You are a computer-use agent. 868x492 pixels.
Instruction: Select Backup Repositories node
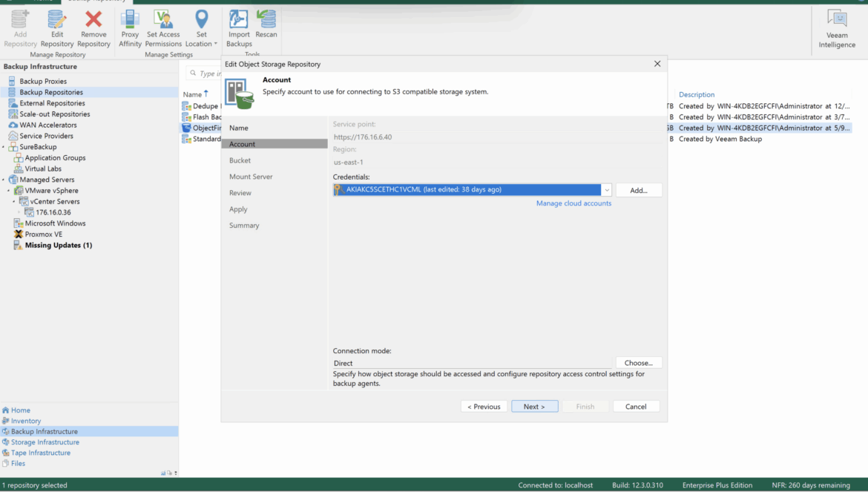[x=51, y=93]
